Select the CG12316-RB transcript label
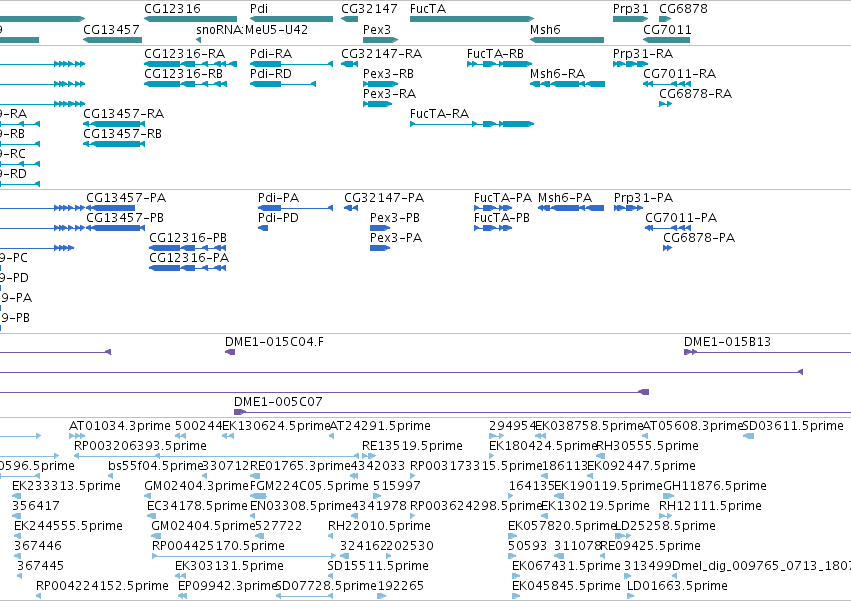This screenshot has height=601, width=851. click(183, 73)
